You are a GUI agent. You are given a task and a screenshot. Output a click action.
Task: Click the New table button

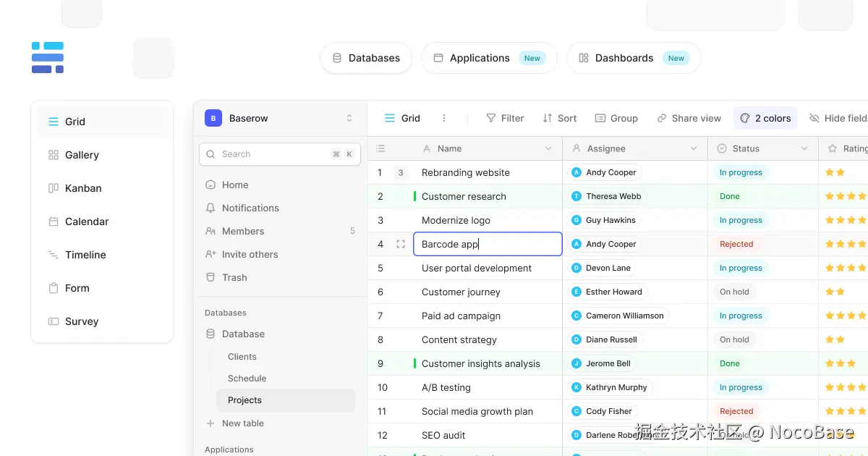pos(242,423)
